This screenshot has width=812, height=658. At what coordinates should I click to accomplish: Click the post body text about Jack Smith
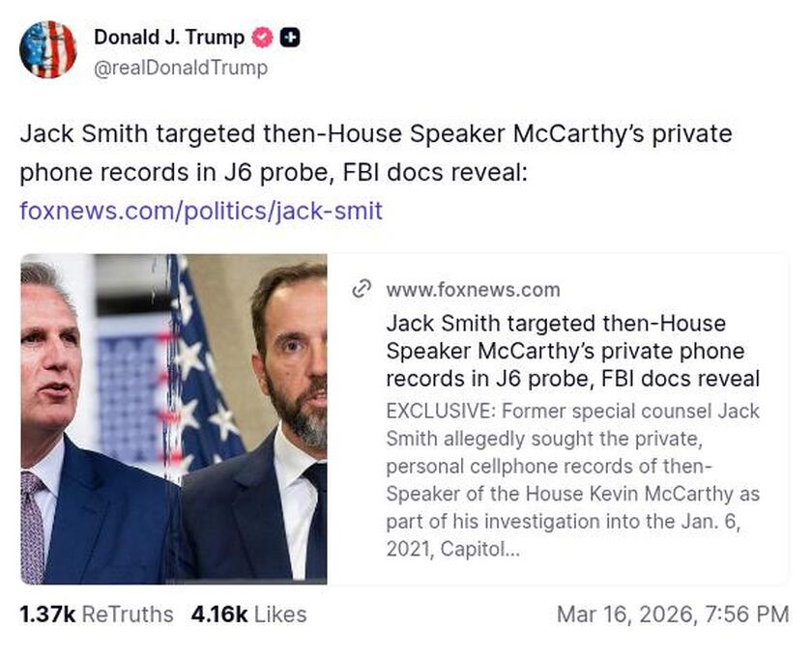(375, 133)
